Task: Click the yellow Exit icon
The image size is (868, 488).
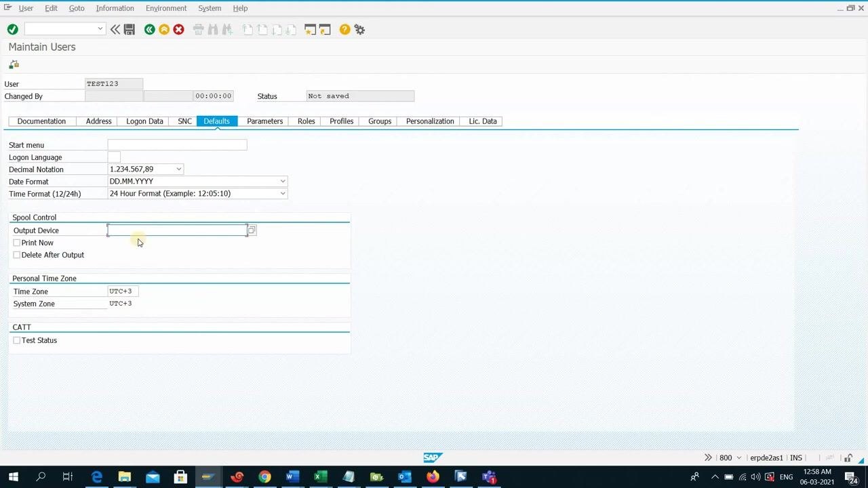Action: (x=164, y=29)
